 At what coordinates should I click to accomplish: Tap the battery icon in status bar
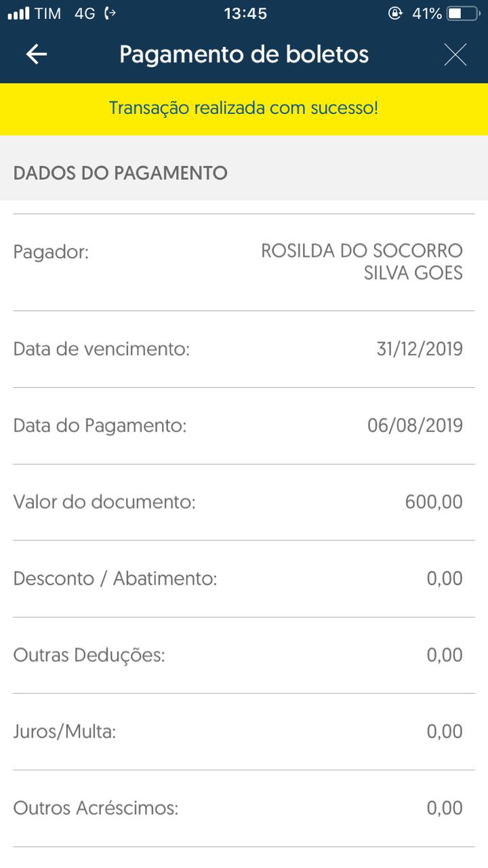click(x=463, y=14)
